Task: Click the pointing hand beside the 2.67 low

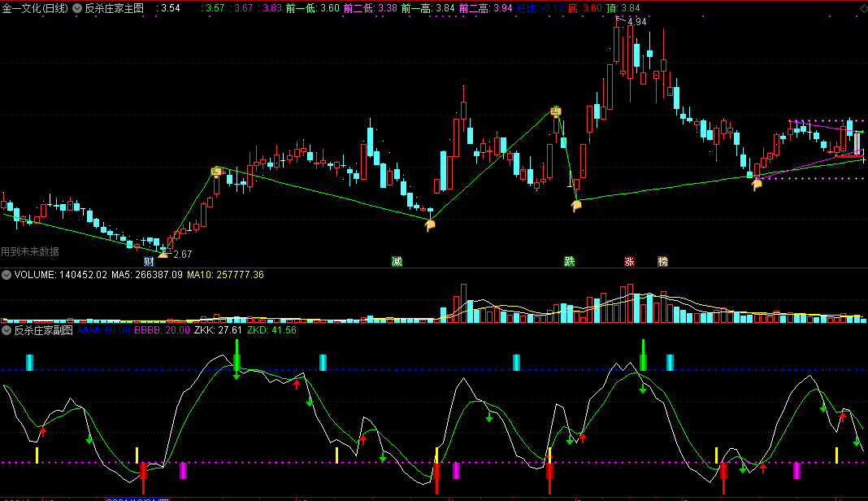Action: click(163, 255)
